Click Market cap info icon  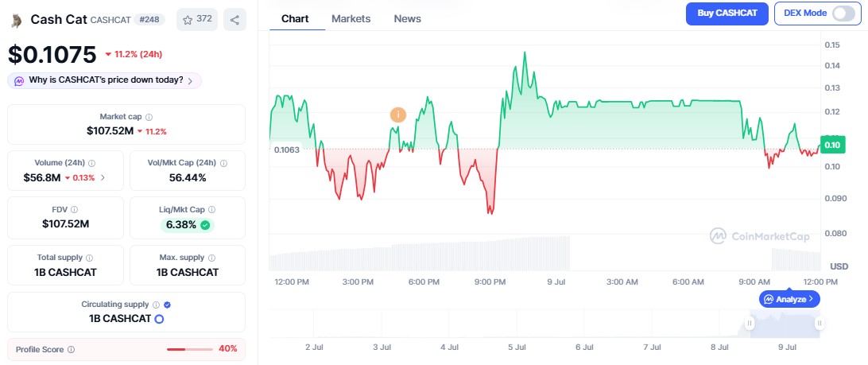click(x=149, y=117)
